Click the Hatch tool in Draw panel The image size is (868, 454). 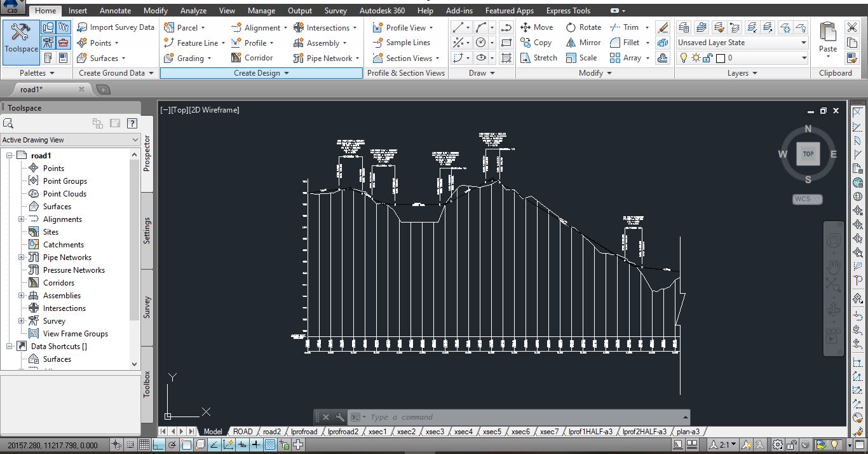(x=506, y=58)
